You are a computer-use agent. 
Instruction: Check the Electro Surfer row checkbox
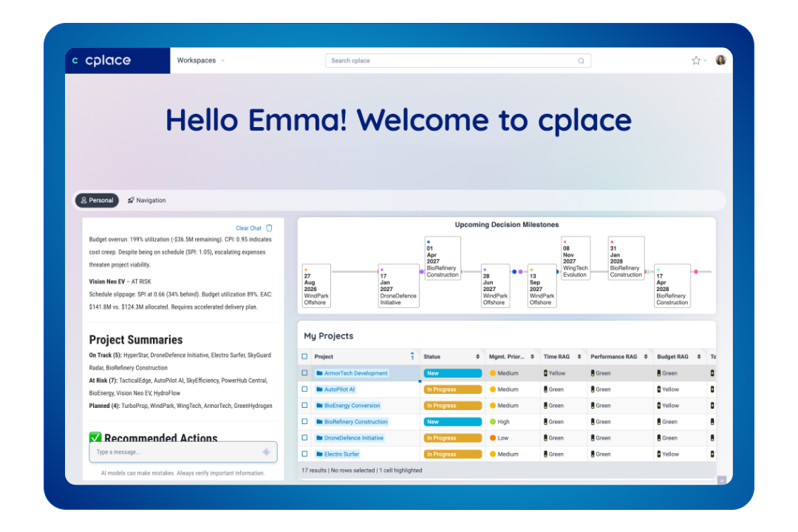[x=305, y=454]
